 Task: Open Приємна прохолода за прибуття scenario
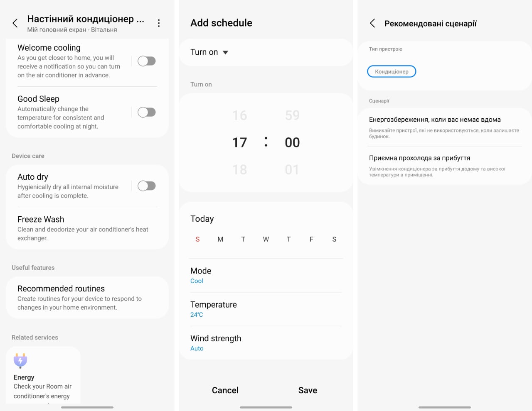pos(444,166)
